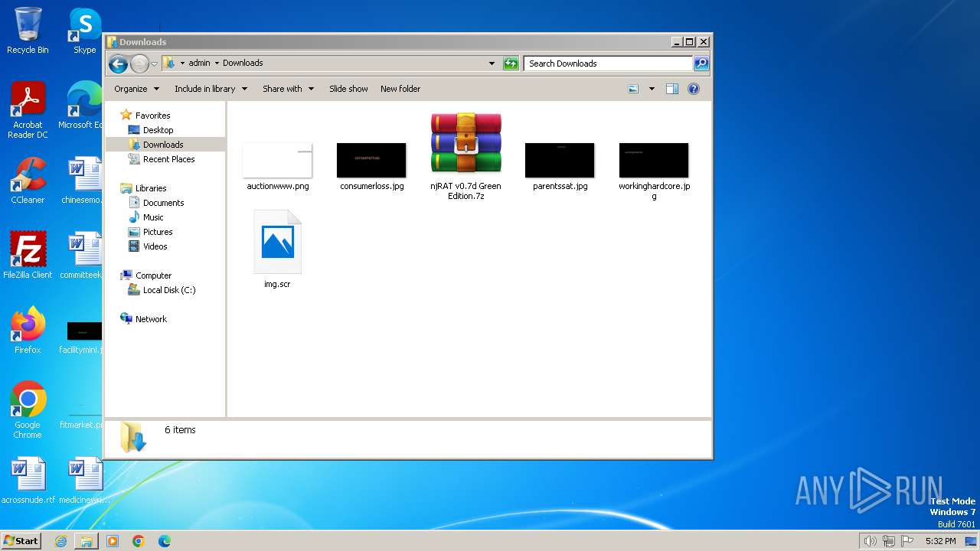
Task: Select Libraries in navigation pane
Action: tap(151, 188)
